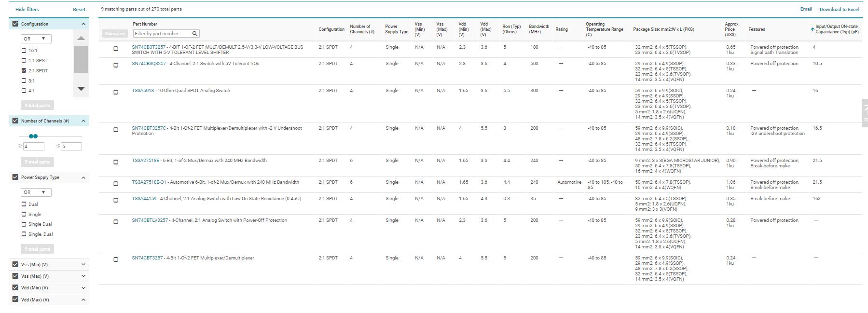Sort by the Operating Temperature Range column header

(605, 29)
